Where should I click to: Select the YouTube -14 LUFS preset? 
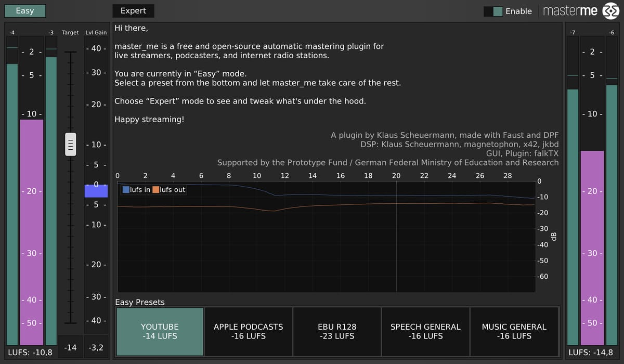160,331
